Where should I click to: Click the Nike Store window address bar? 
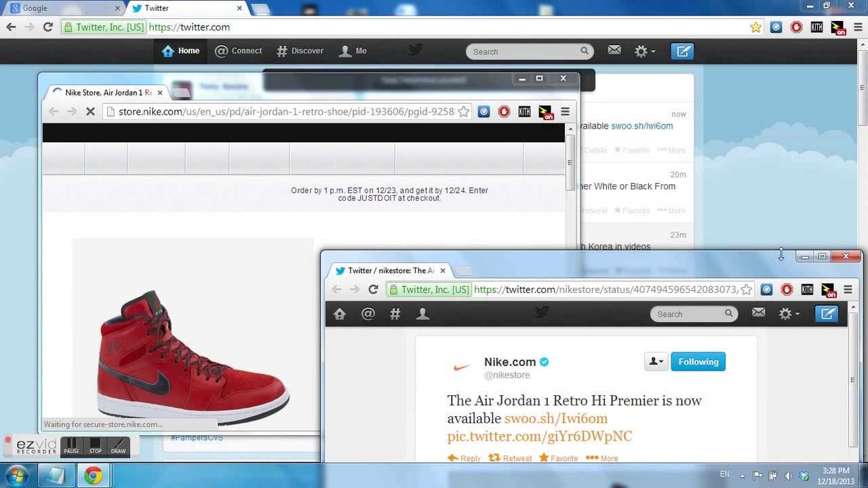click(288, 112)
